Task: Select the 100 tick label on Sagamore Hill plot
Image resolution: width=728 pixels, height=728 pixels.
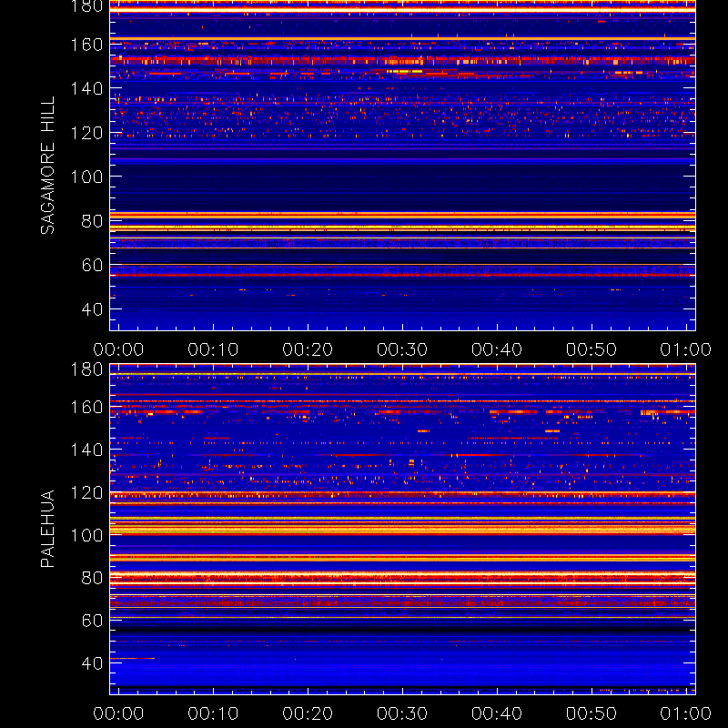Action: [x=86, y=177]
